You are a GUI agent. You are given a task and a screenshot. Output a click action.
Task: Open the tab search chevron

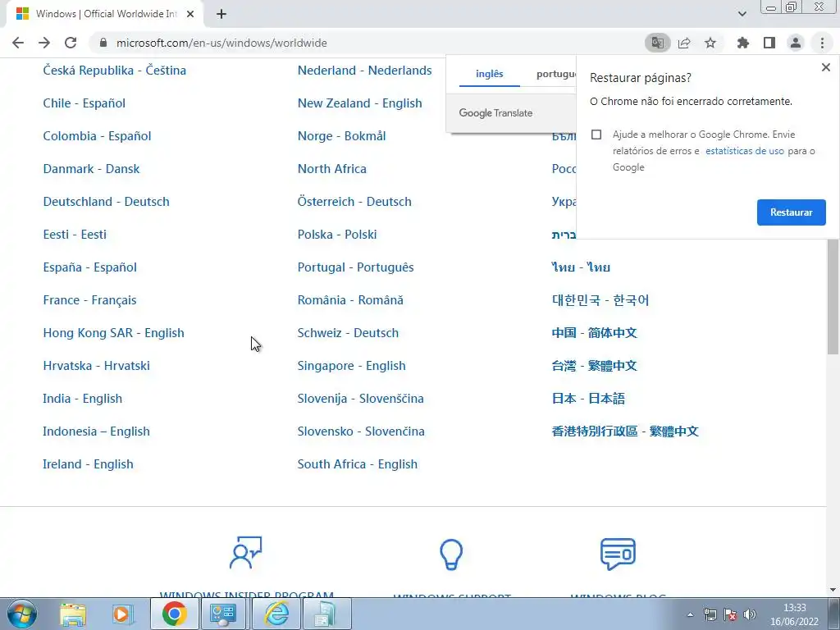(x=742, y=14)
